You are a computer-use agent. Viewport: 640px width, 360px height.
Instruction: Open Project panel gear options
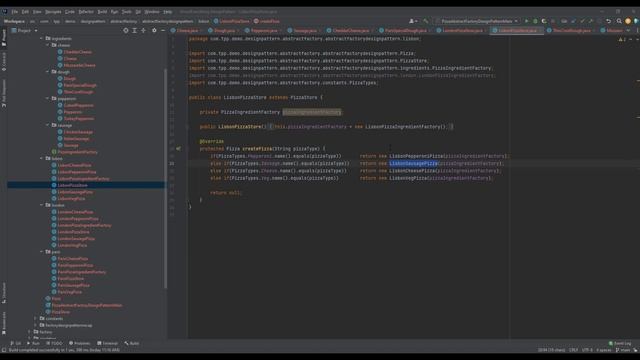(154, 31)
